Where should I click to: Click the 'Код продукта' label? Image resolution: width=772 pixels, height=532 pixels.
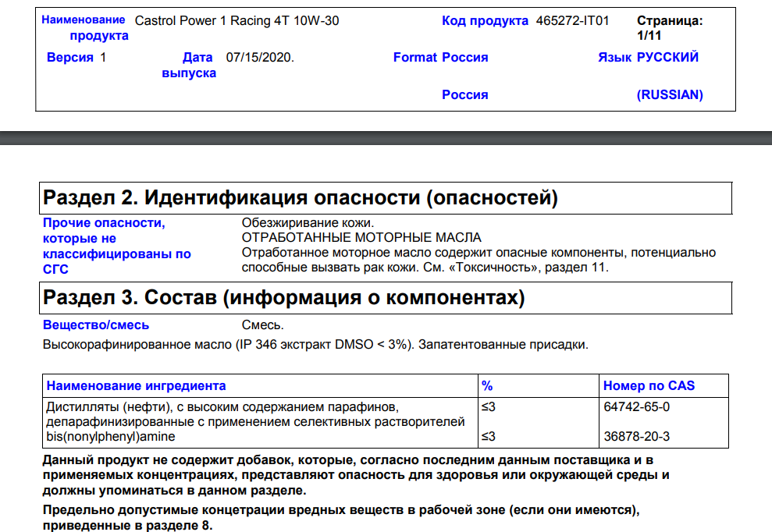click(x=485, y=20)
